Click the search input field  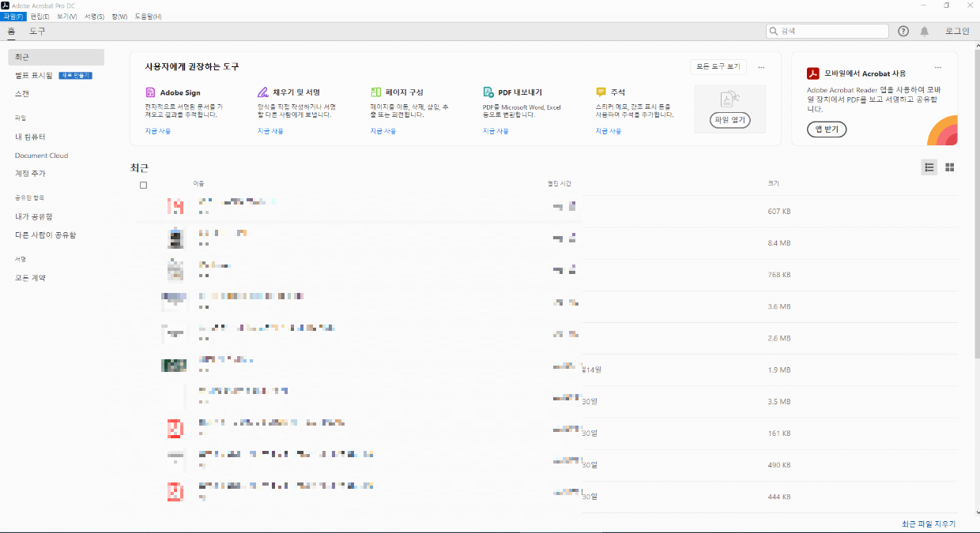pyautogui.click(x=827, y=31)
